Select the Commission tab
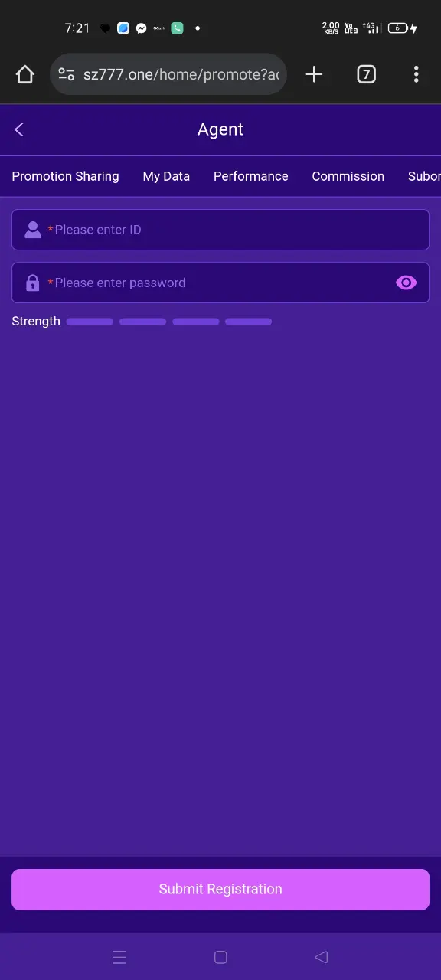Viewport: 441px width, 980px height. click(348, 176)
